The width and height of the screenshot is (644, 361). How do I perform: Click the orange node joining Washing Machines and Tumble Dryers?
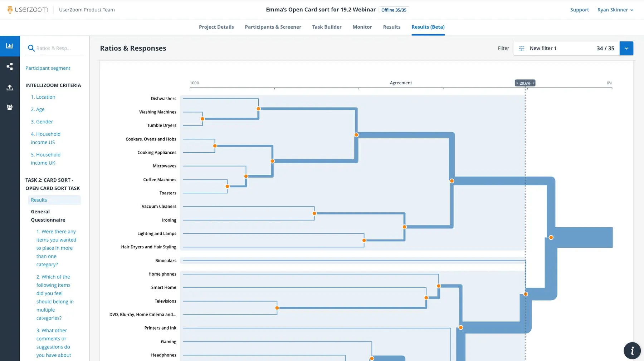coord(203,118)
